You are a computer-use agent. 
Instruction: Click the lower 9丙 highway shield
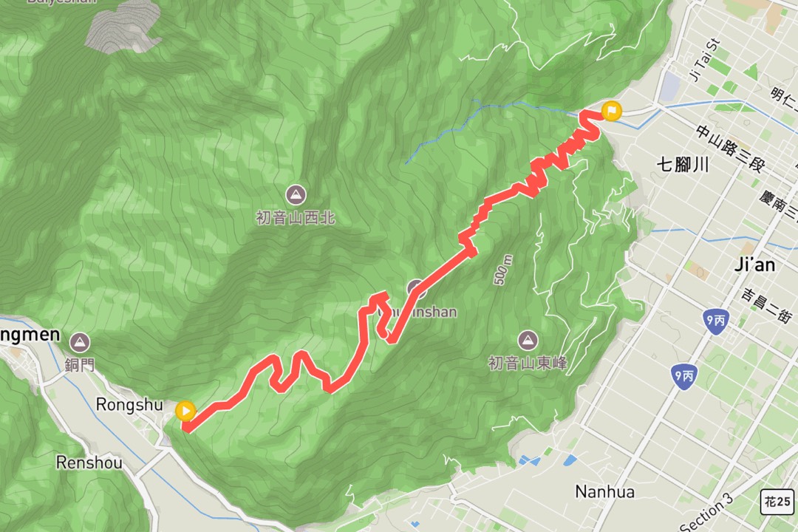click(x=683, y=376)
